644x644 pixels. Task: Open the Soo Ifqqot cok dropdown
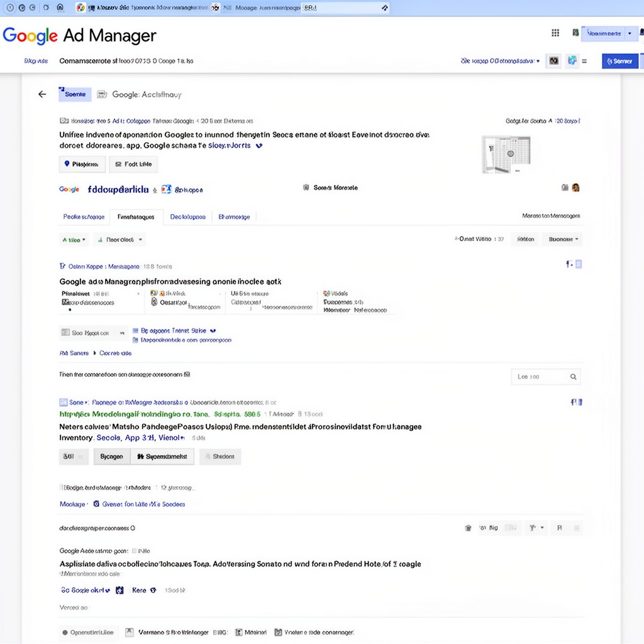(x=93, y=333)
